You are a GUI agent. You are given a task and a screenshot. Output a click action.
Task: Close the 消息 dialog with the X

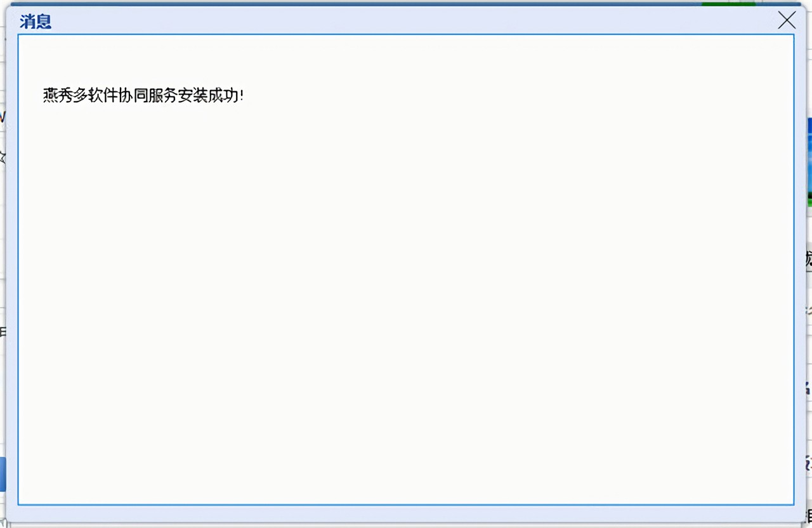tap(787, 20)
